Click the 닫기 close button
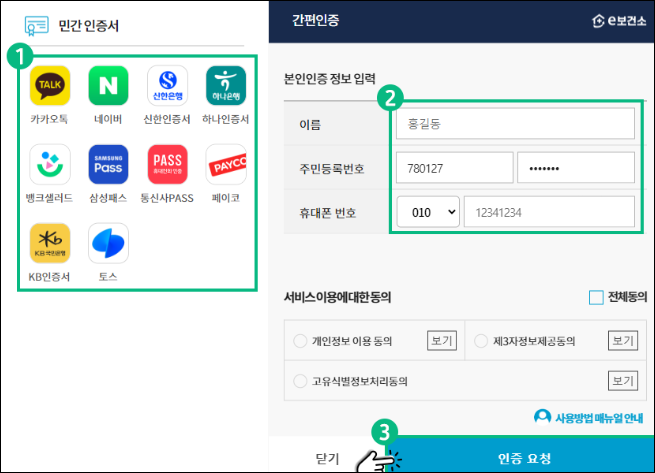The image size is (655, 473). tap(327, 458)
